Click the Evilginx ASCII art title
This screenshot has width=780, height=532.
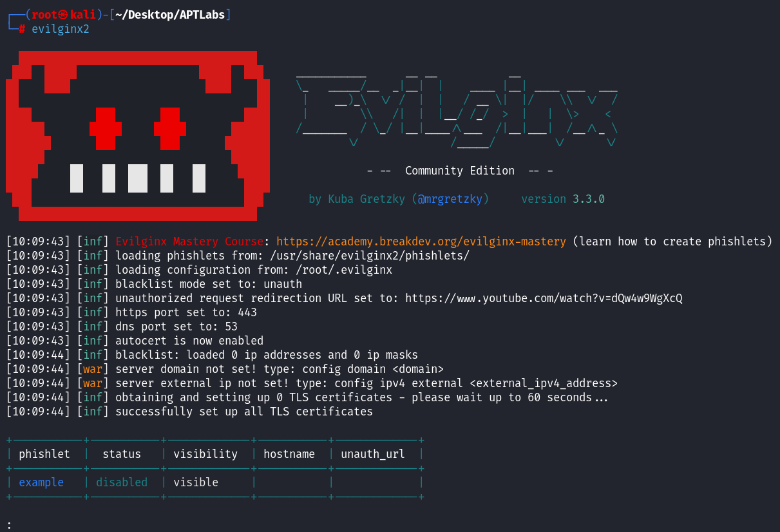[x=457, y=109]
